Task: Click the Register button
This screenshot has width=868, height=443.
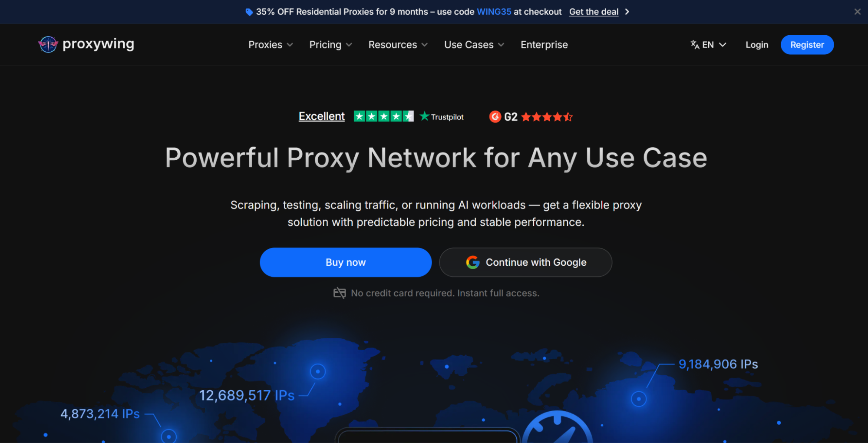Action: coord(807,45)
